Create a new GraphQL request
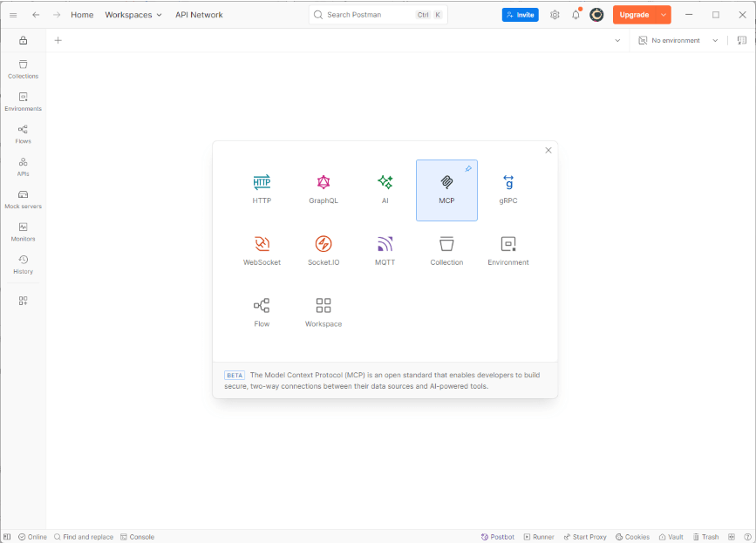Viewport: 756px width, 543px height. tap(324, 190)
